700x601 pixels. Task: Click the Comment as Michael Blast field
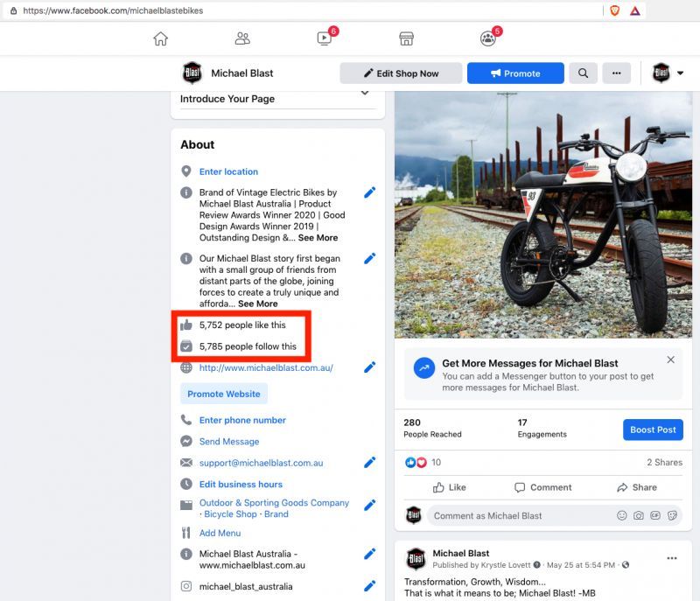coord(521,515)
